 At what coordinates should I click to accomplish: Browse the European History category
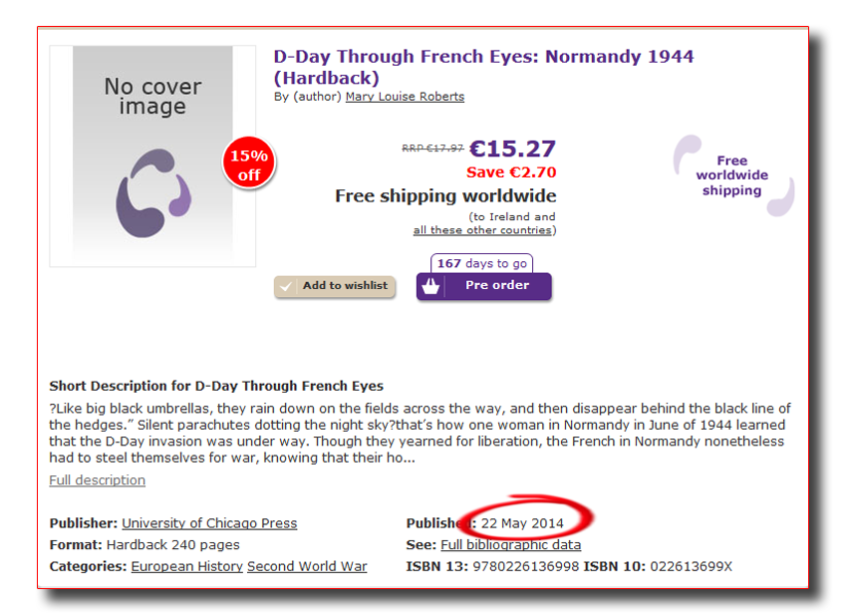186,567
